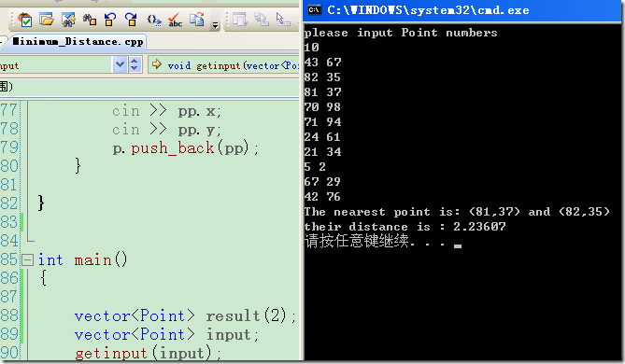
Task: Click the cmd.exe window title bar
Action: tap(462, 10)
